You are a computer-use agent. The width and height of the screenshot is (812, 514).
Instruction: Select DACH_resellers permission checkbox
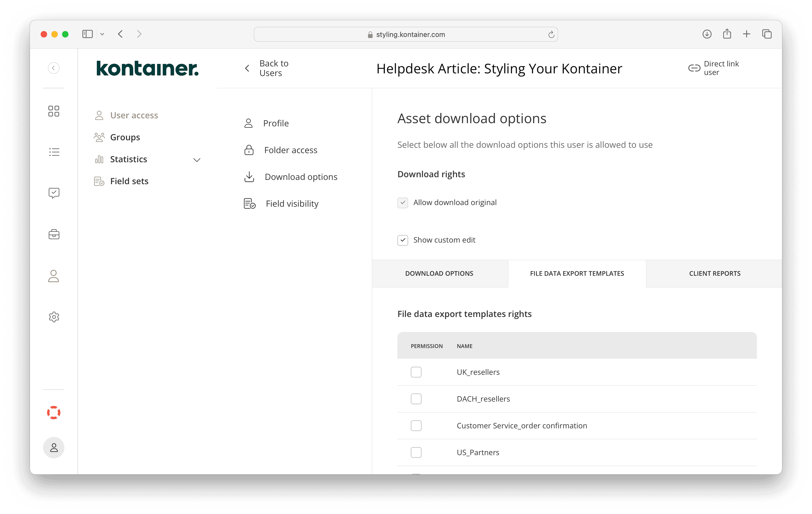[x=416, y=399]
